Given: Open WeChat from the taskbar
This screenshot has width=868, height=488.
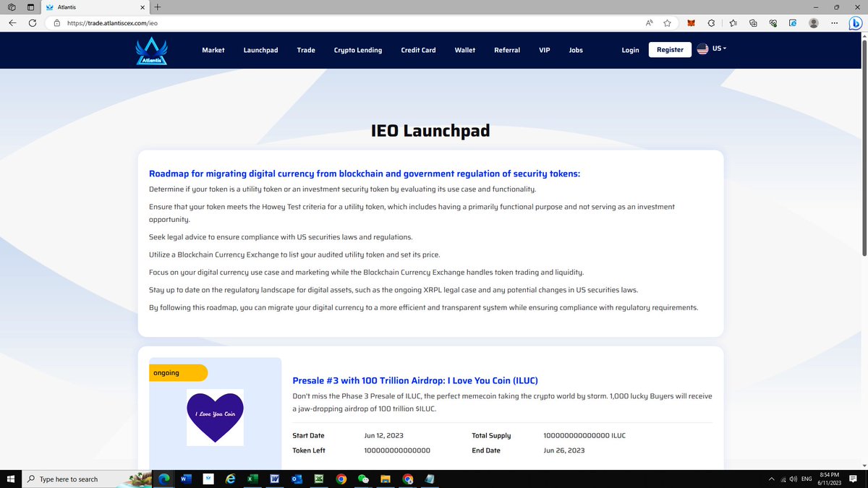Looking at the screenshot, I should pyautogui.click(x=363, y=479).
